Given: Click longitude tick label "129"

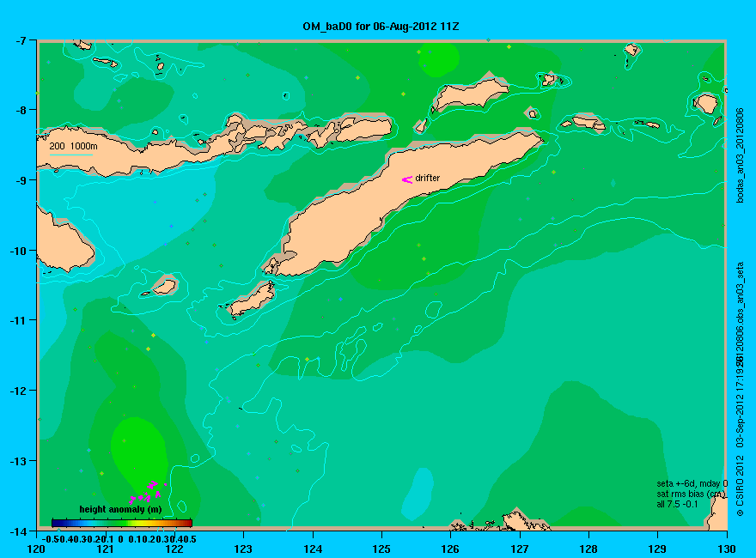Looking at the screenshot, I should click(x=657, y=549).
